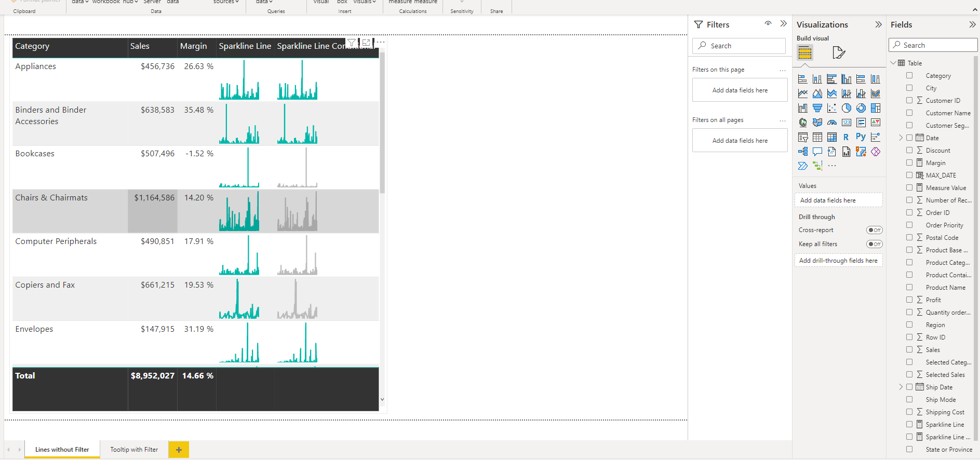This screenshot has width=980, height=460.
Task: Search the Fields pane
Action: coord(933,45)
